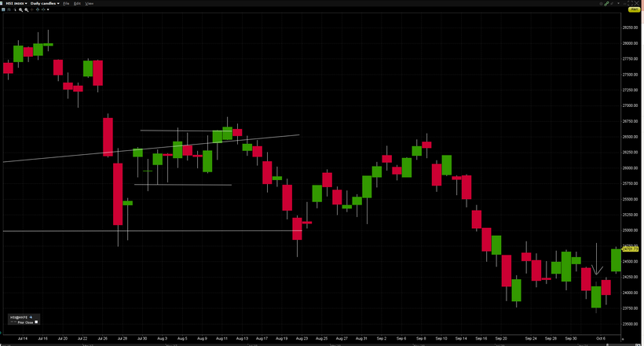The width and height of the screenshot is (644, 346).
Task: Toggle the Prior Close checkbox in legend
Action: point(36,322)
